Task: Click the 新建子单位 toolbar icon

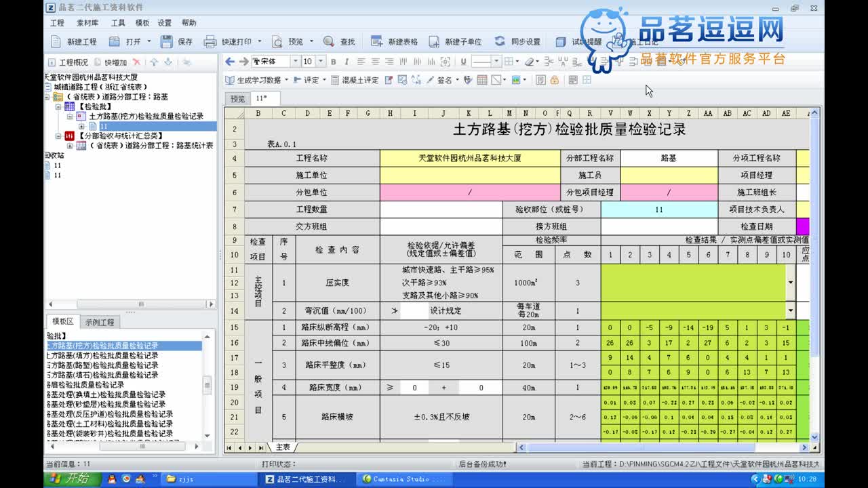Action: point(434,41)
